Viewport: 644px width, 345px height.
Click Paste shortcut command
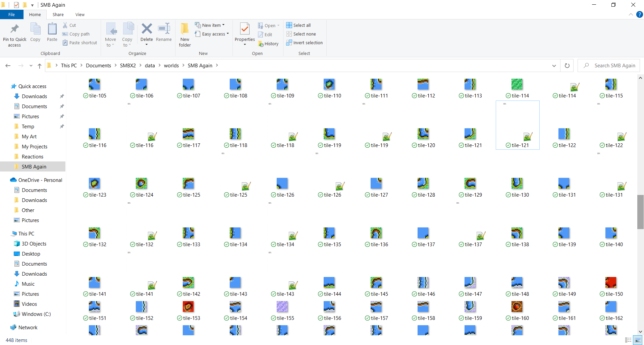[x=80, y=43]
